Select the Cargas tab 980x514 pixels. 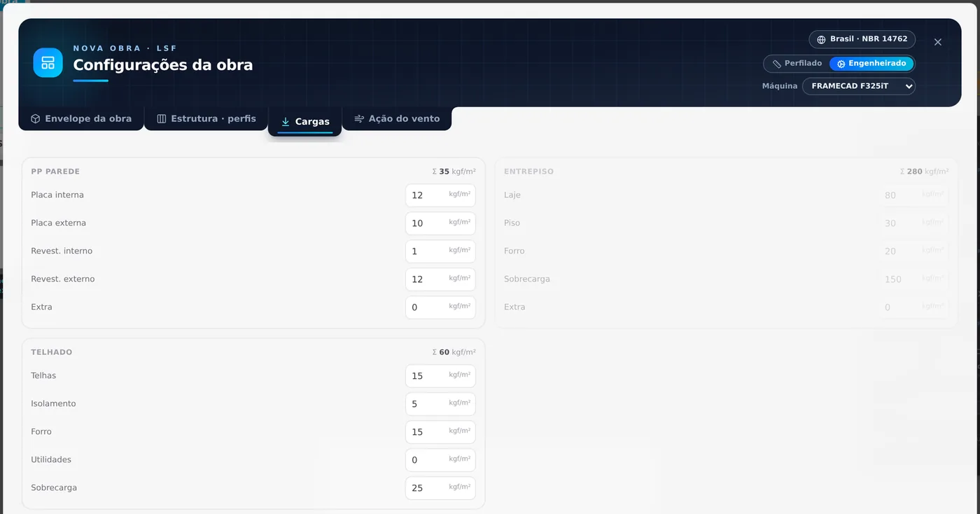point(305,122)
